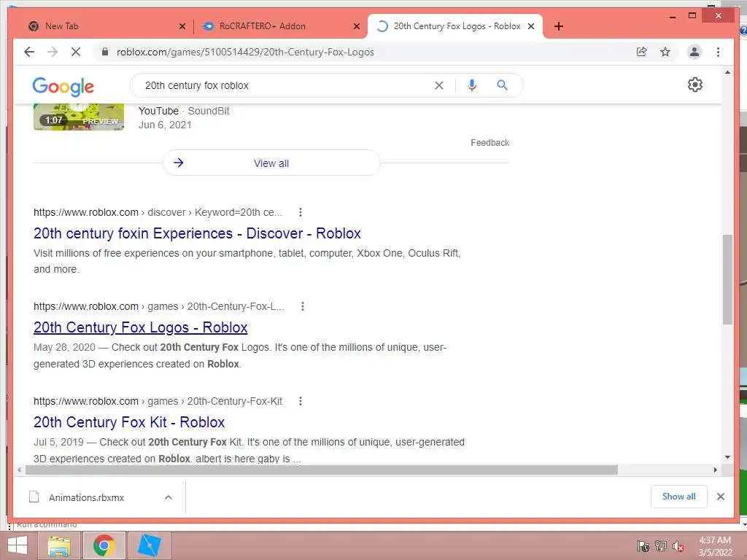This screenshot has height=560, width=747.
Task: Expand Animations.rbxmx download options
Action: (169, 497)
